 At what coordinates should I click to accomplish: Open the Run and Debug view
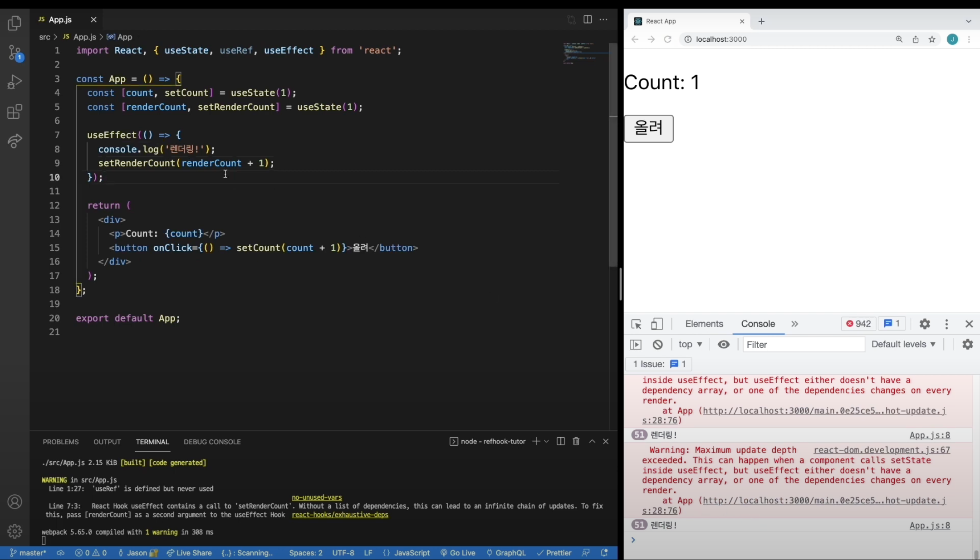[15, 82]
